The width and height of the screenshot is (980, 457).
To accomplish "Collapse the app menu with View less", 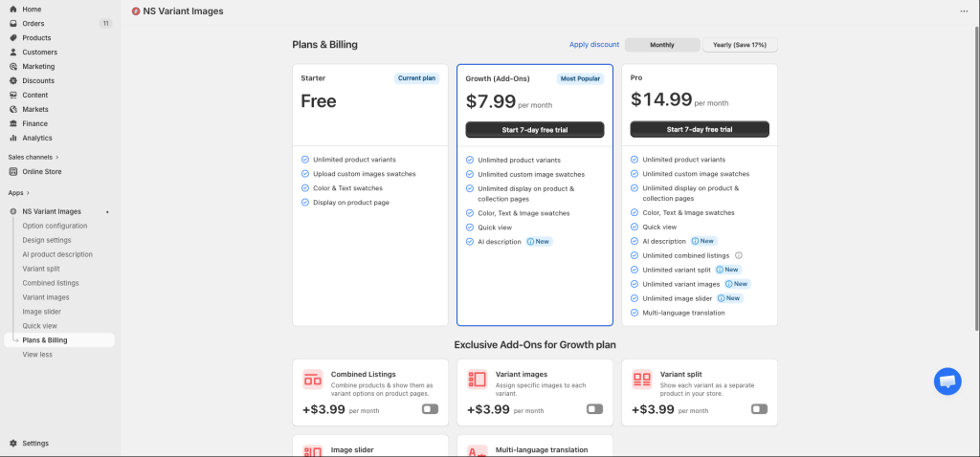I will click(x=37, y=354).
